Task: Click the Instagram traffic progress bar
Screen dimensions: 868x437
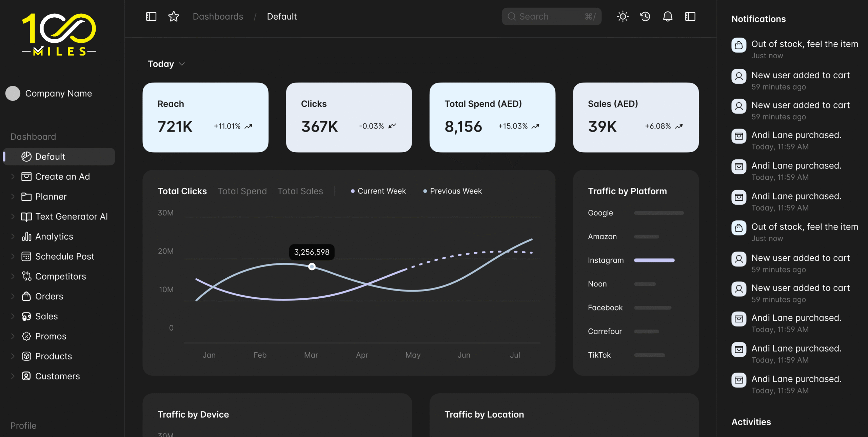Action: click(x=654, y=260)
